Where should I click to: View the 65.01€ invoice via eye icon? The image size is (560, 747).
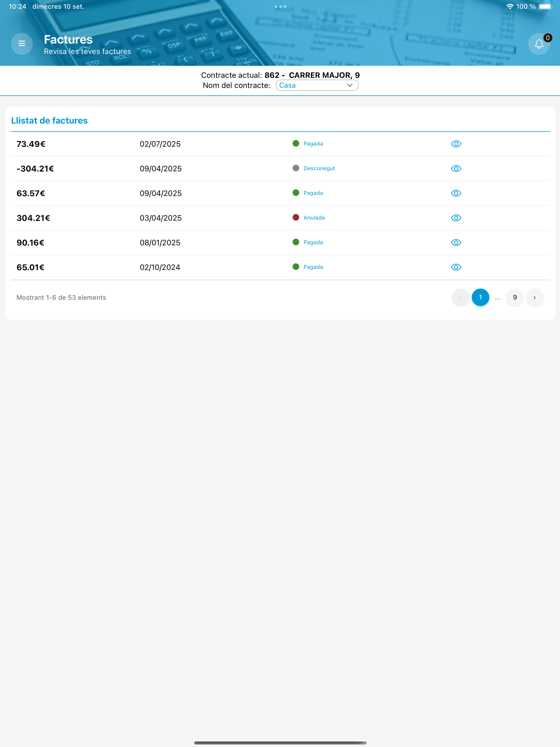click(x=456, y=267)
